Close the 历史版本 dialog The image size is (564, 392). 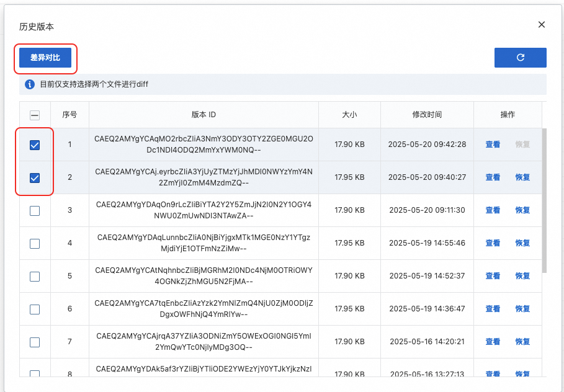(x=541, y=24)
